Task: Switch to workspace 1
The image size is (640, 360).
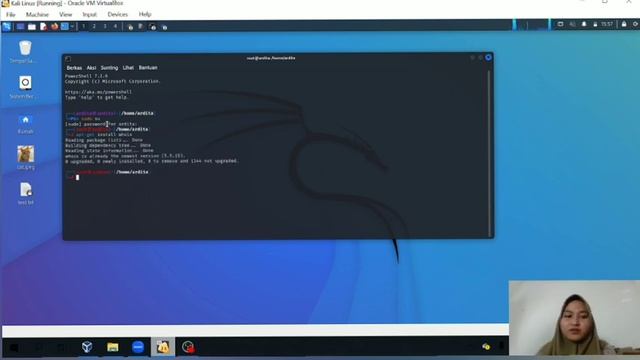Action: 84,27
